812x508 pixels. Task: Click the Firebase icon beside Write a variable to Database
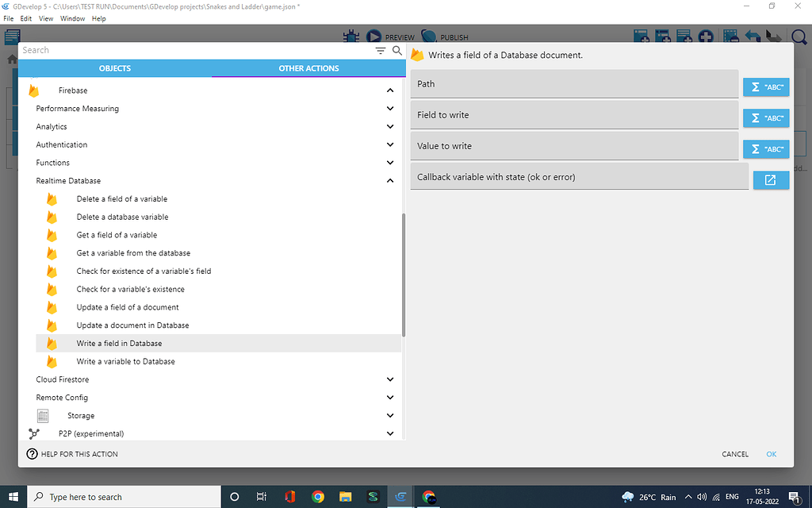52,362
